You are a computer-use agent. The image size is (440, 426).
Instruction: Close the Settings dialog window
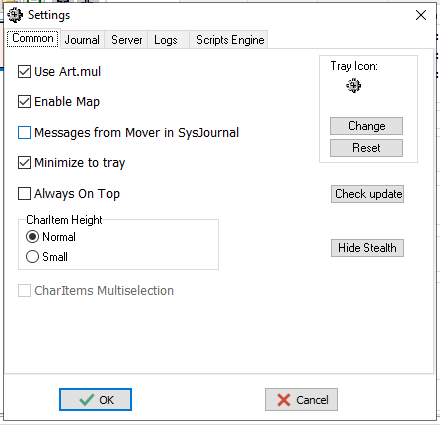[x=421, y=15]
